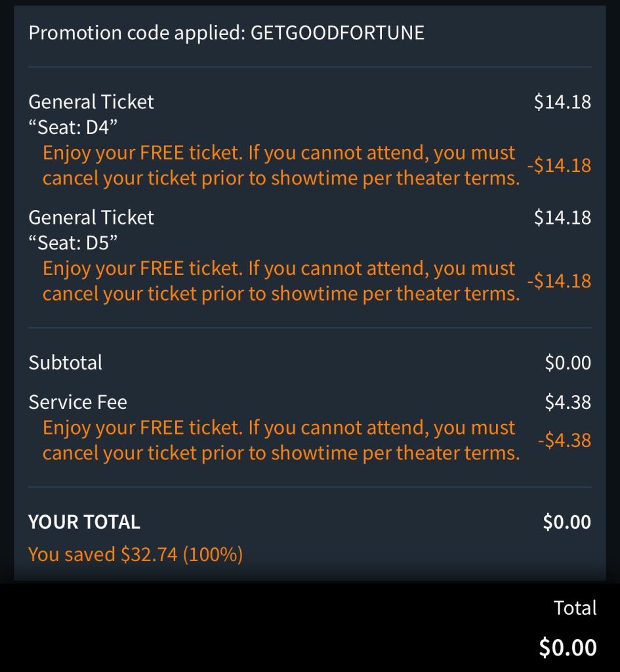Tap the "Seat: D4" text
620x672 pixels.
(x=73, y=127)
